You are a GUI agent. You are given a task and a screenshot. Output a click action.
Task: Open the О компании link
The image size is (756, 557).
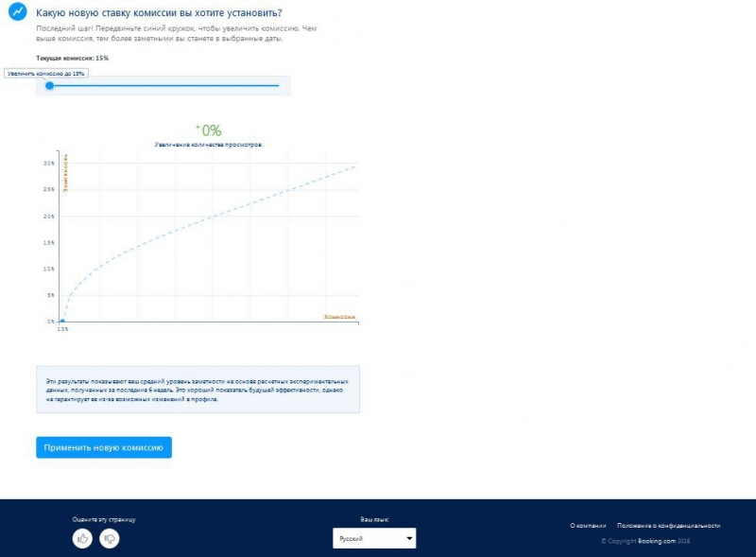[588, 525]
